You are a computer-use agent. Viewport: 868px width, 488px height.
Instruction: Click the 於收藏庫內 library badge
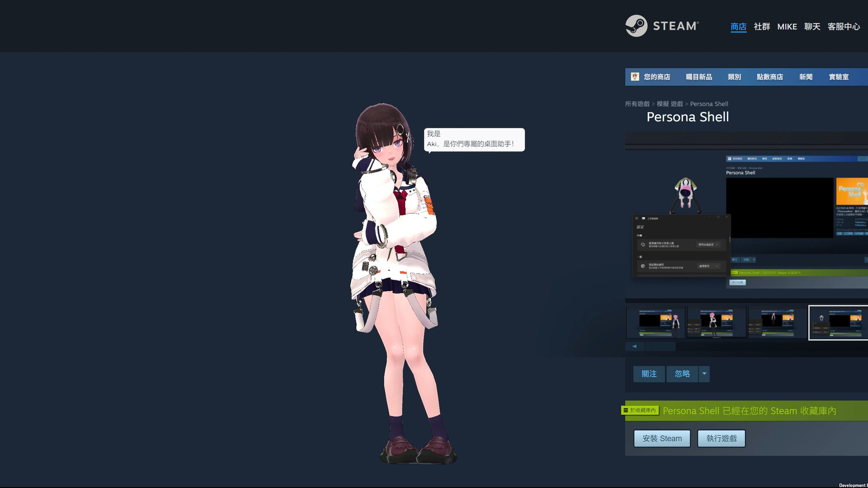(640, 410)
